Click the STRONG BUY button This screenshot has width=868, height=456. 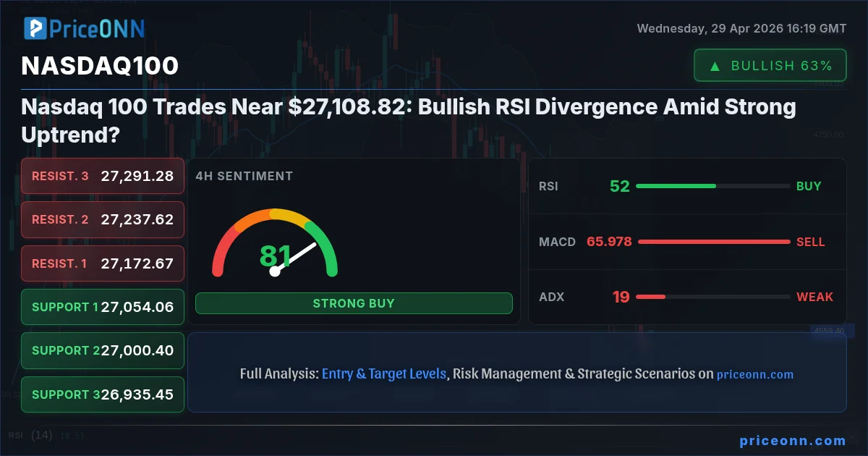click(x=354, y=303)
